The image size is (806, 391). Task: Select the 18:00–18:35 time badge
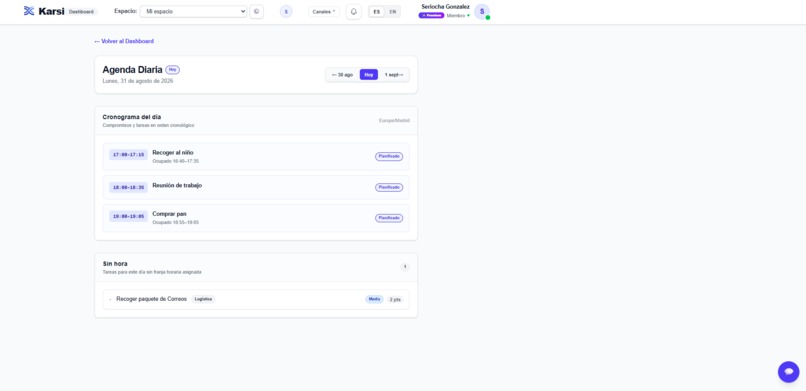tap(129, 188)
